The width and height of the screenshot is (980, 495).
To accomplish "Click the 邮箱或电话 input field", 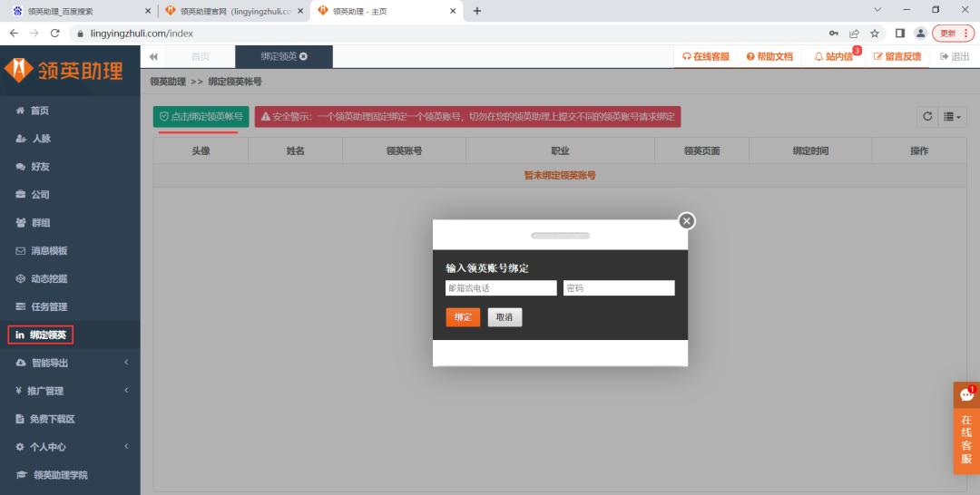I will pyautogui.click(x=501, y=287).
